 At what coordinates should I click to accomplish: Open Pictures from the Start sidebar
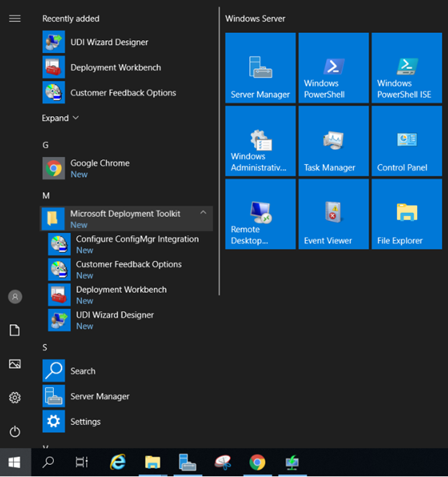[x=15, y=364]
